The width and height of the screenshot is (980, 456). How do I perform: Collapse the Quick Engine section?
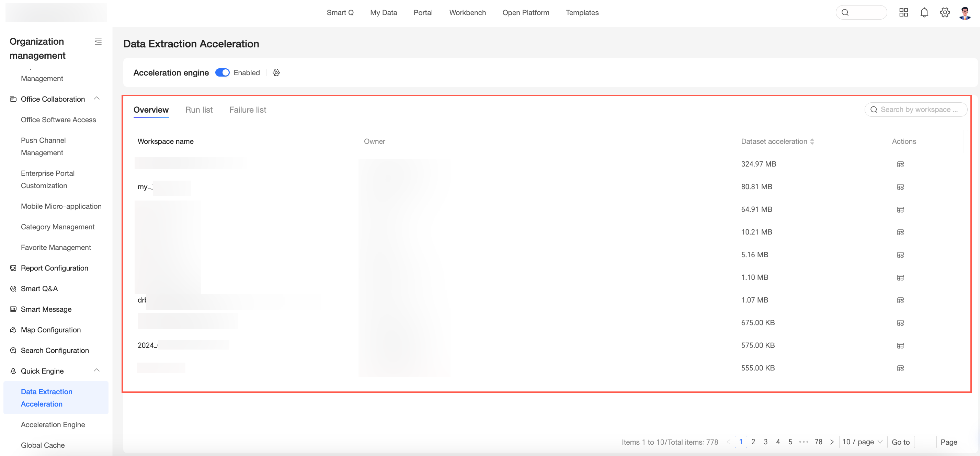(96, 370)
